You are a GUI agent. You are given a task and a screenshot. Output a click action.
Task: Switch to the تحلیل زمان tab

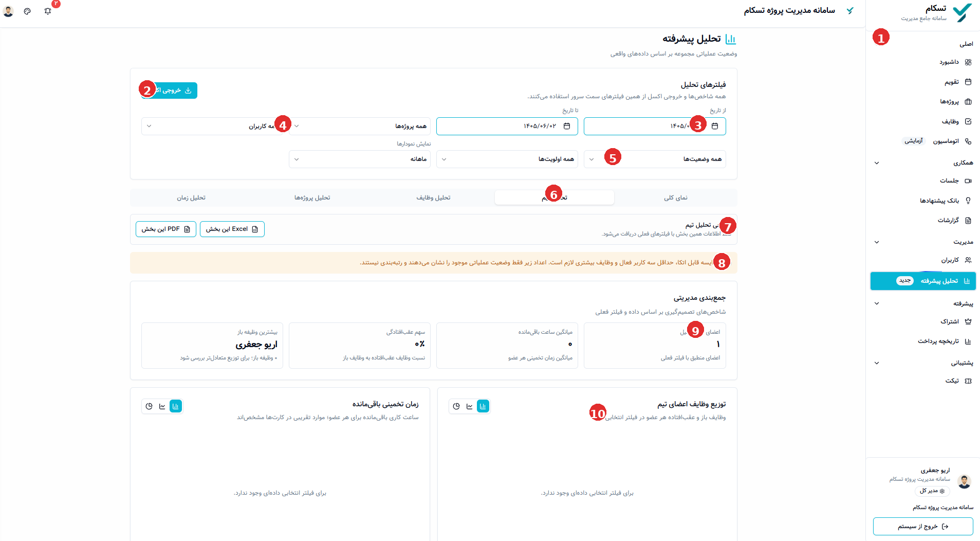tap(191, 197)
